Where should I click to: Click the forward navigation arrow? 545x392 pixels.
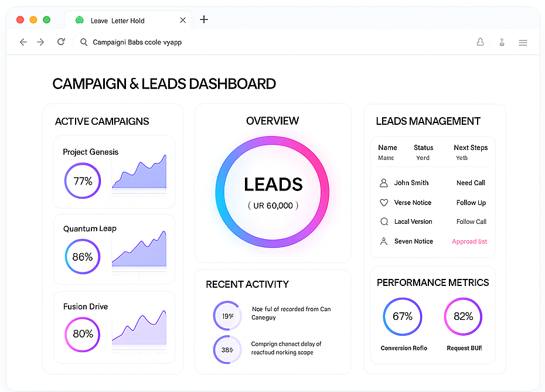(40, 42)
